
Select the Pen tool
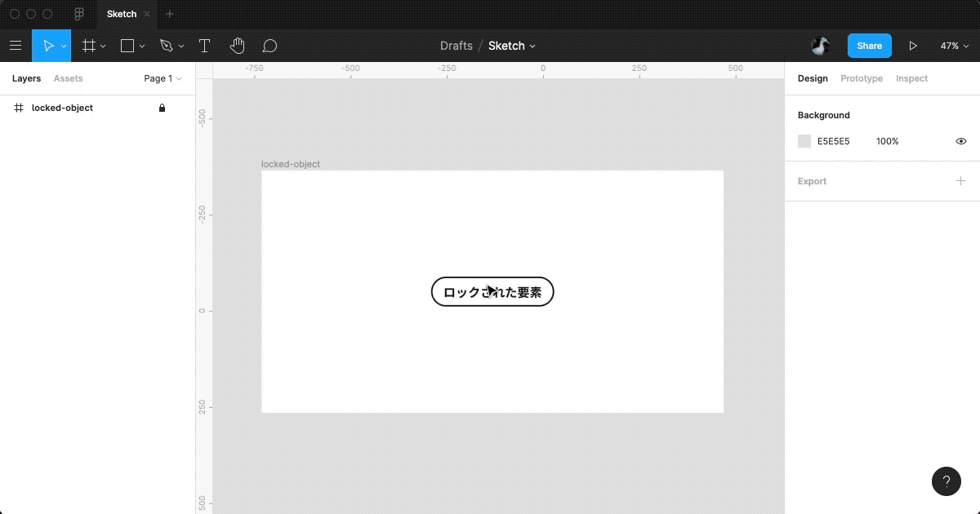point(167,47)
